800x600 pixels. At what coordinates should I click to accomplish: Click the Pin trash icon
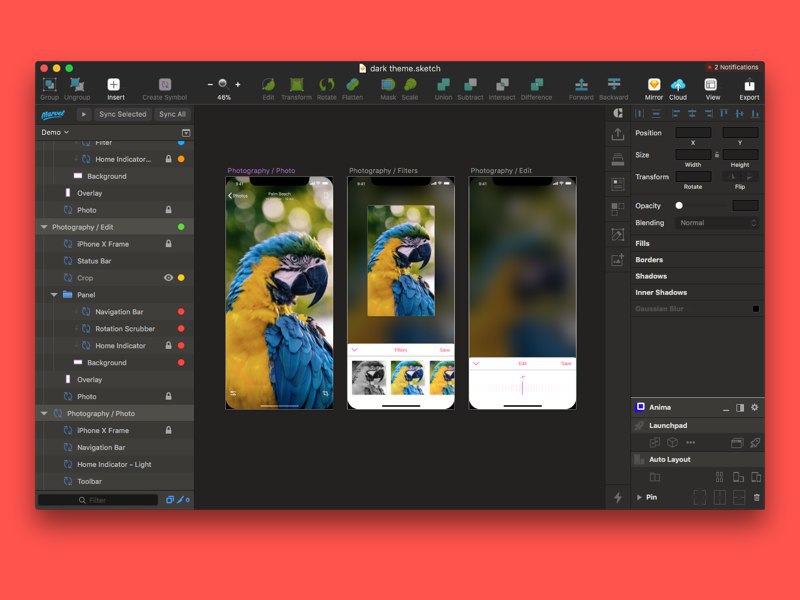[x=757, y=497]
